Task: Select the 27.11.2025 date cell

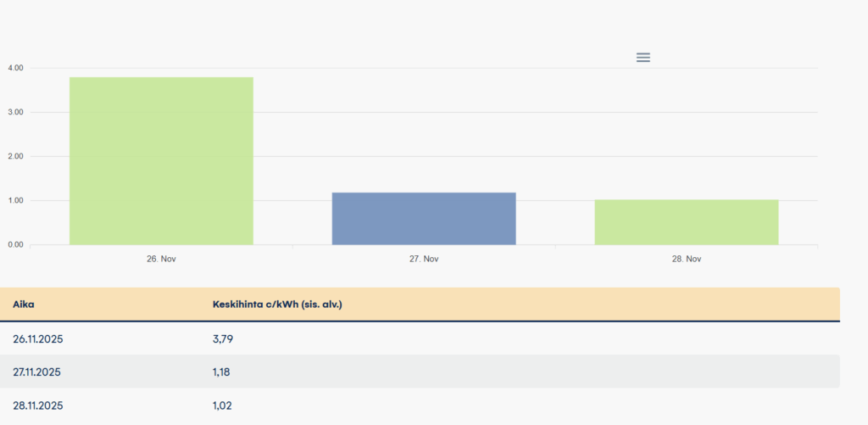Action: tap(38, 372)
